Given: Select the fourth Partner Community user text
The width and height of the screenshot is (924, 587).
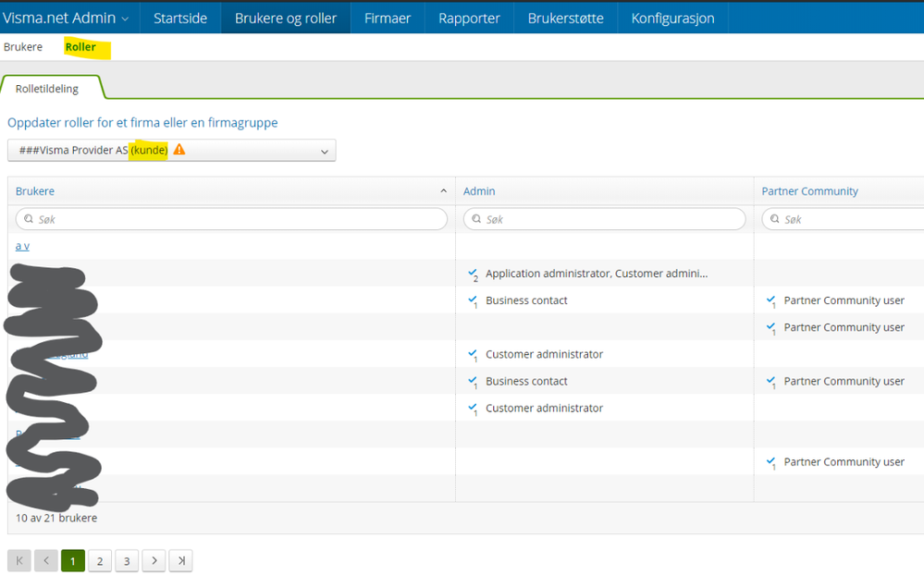Looking at the screenshot, I should (844, 462).
